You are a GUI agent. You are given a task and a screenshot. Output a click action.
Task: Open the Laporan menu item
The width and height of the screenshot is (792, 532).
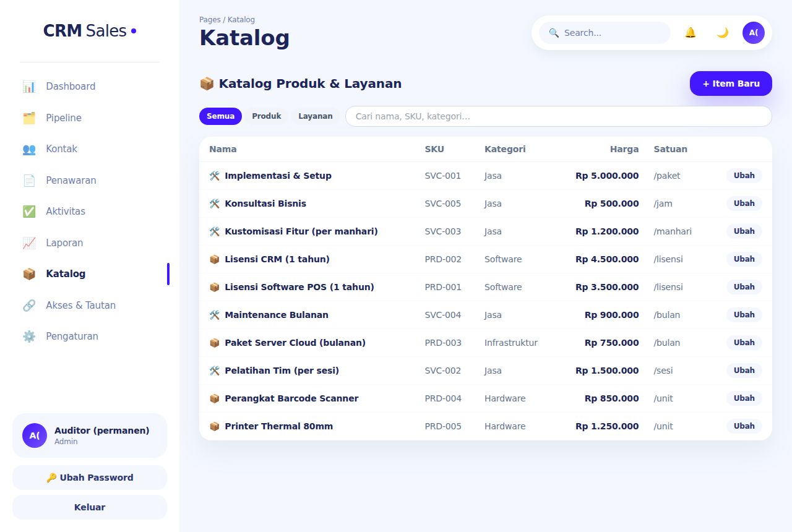(x=90, y=243)
